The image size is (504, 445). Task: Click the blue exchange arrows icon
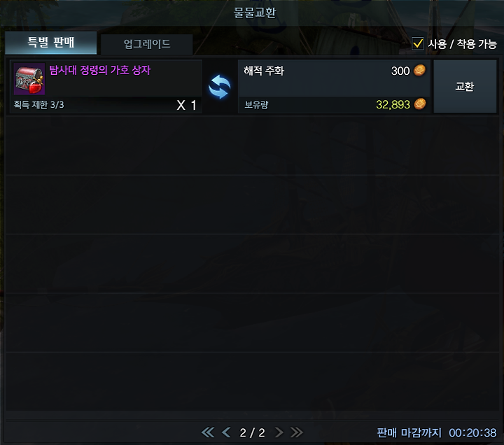(220, 87)
